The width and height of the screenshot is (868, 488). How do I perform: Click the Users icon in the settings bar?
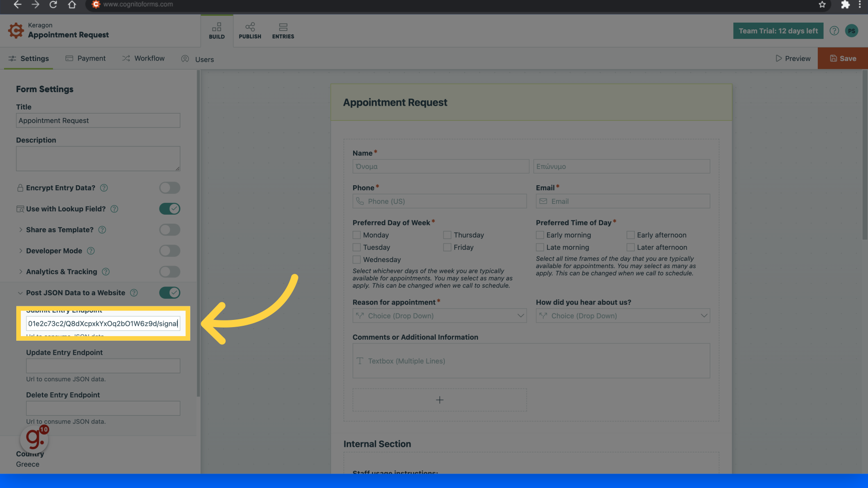(184, 59)
